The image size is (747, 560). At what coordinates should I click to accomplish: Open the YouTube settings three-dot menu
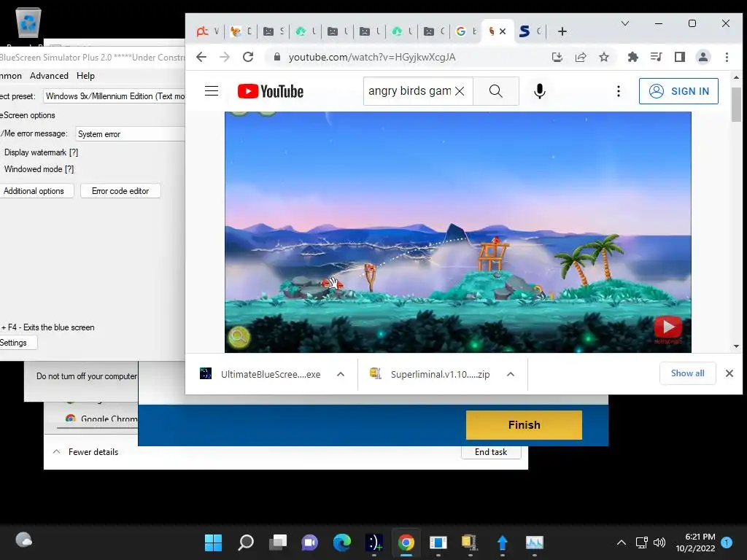619,91
